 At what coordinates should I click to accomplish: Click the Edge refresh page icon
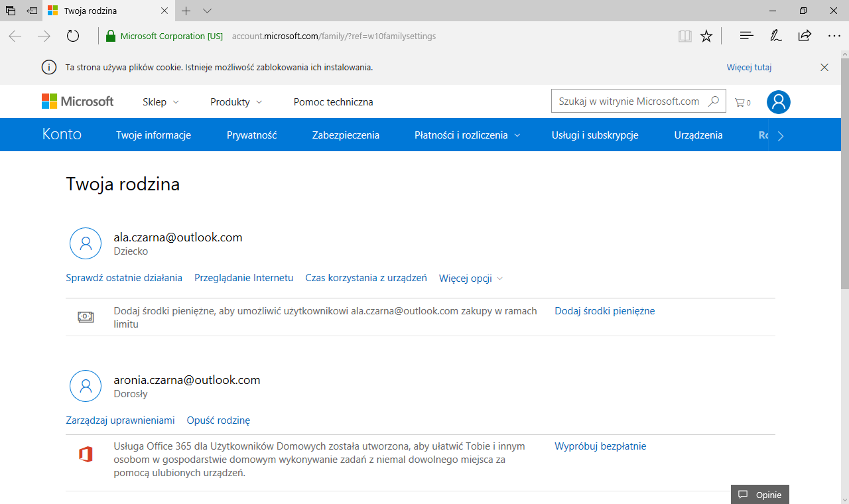click(73, 36)
